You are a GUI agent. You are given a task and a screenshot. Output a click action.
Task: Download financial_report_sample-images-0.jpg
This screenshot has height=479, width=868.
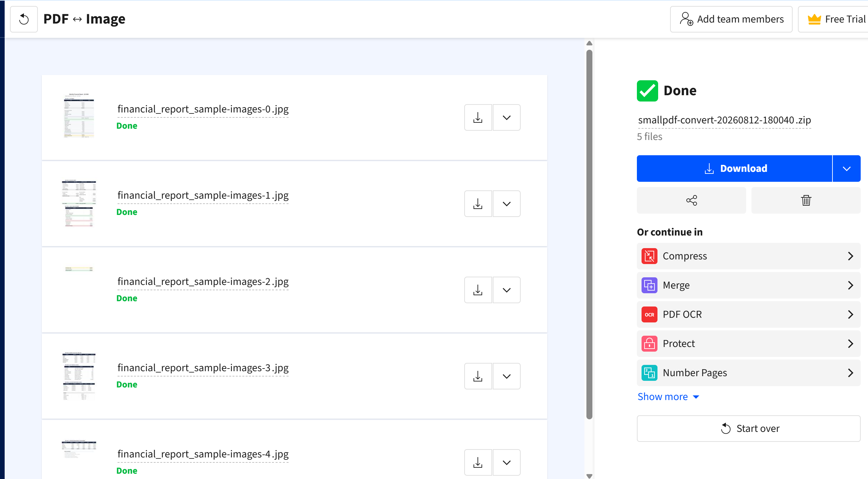(478, 117)
